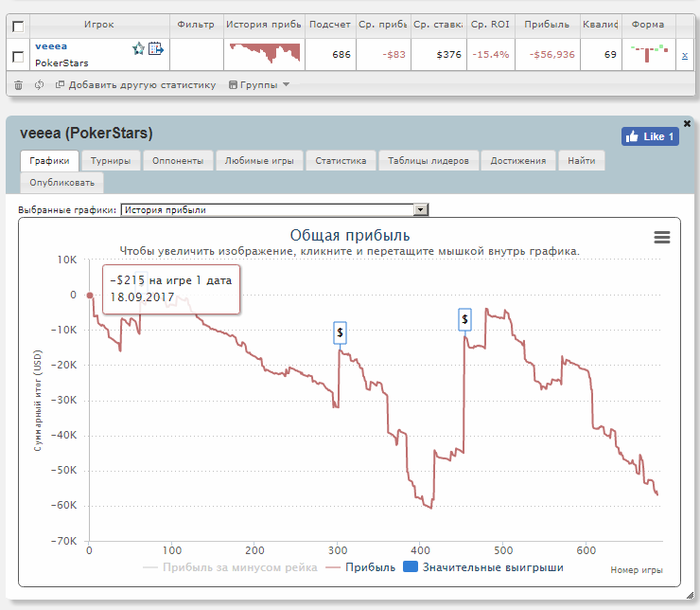
Task: Click the star favorite icon next to veeea
Action: (138, 48)
